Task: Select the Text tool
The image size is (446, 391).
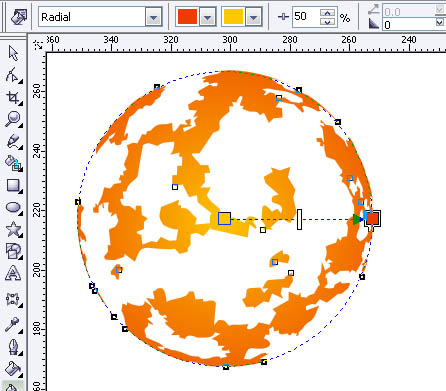Action: tap(13, 273)
